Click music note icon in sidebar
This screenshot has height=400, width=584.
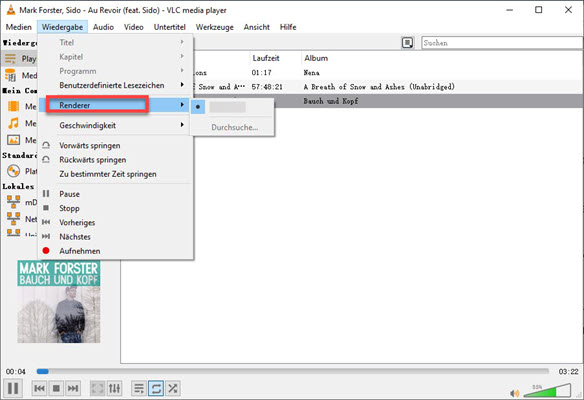(x=13, y=123)
